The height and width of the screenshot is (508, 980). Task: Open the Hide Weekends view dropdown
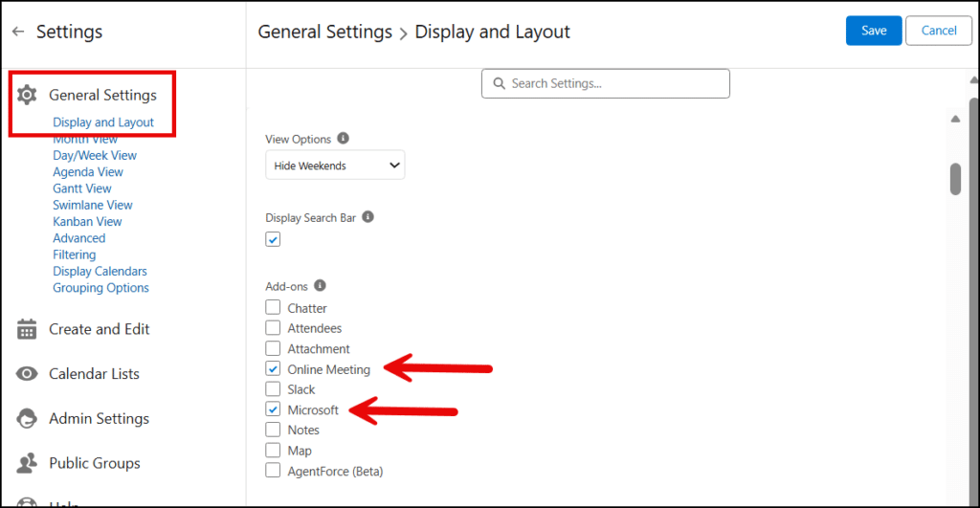[x=335, y=166]
